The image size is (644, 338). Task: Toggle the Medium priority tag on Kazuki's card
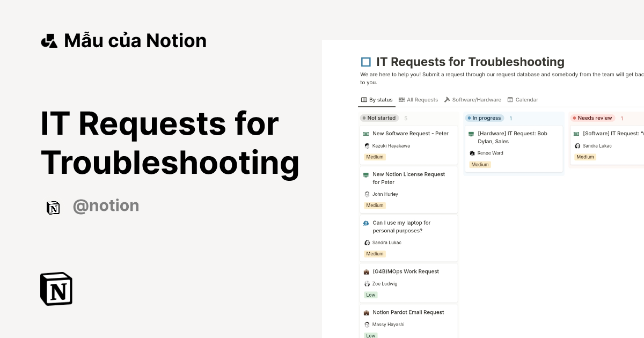[375, 157]
